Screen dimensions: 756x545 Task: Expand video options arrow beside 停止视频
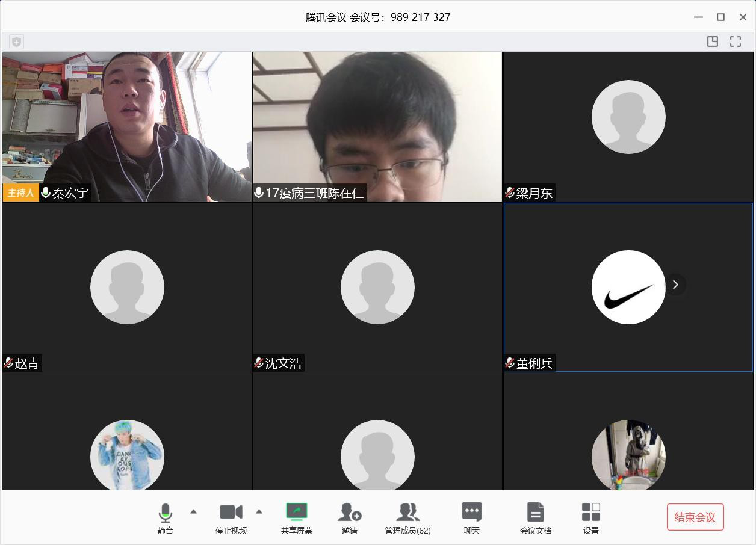[259, 512]
